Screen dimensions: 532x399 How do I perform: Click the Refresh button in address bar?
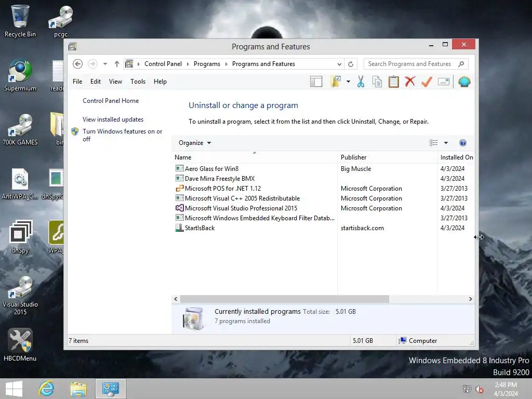coord(351,64)
